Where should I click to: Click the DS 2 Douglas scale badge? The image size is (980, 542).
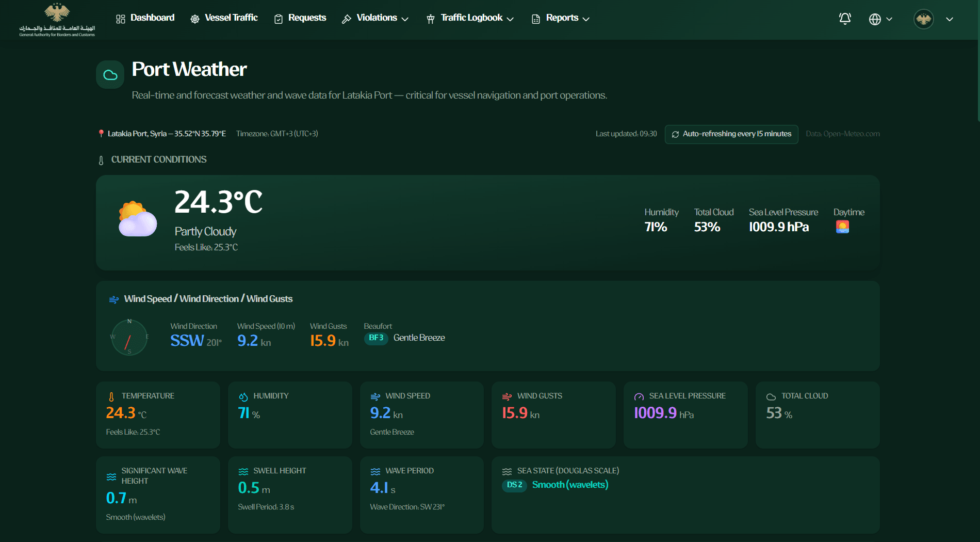[x=514, y=485]
